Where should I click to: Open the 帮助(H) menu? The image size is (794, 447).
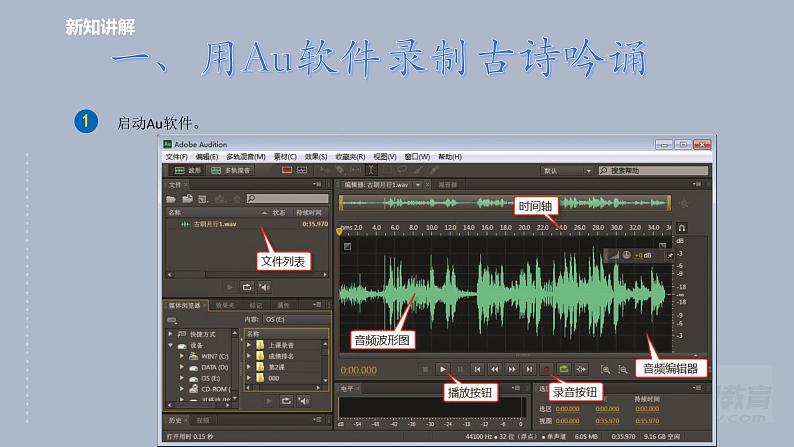coord(450,157)
